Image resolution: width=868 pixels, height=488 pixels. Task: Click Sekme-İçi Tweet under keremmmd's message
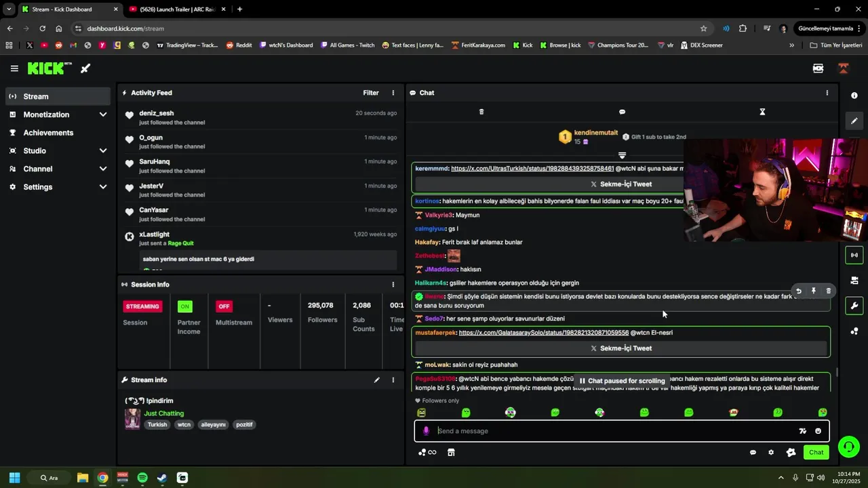(x=620, y=184)
